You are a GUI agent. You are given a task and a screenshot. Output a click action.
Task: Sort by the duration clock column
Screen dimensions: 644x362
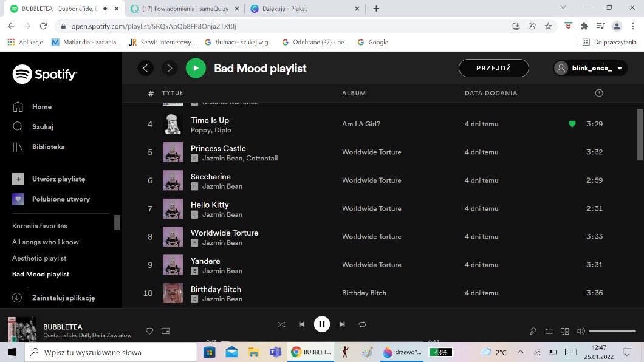point(599,93)
